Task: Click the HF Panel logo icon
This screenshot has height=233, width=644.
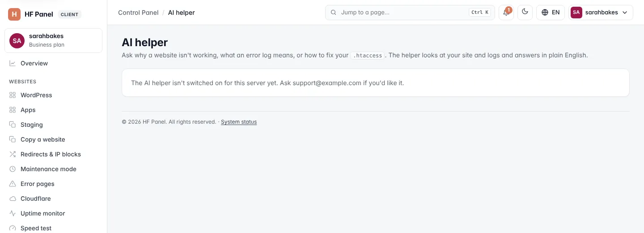Action: [14, 14]
